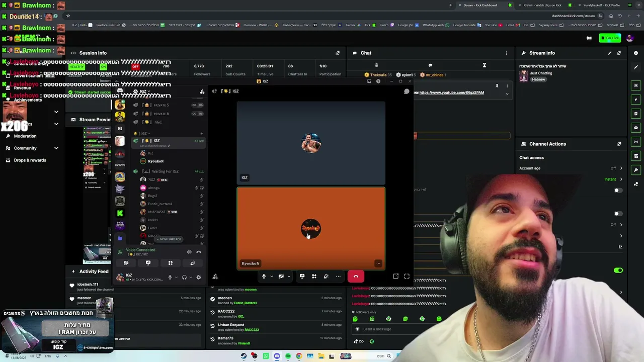The height and width of the screenshot is (362, 644).
Task: Open soundboard from the call control bar
Action: click(326, 276)
